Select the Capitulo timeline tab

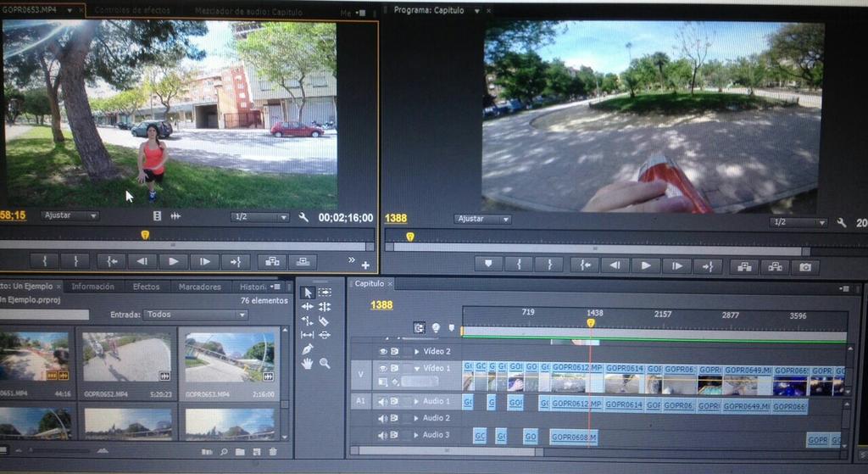[x=371, y=283]
